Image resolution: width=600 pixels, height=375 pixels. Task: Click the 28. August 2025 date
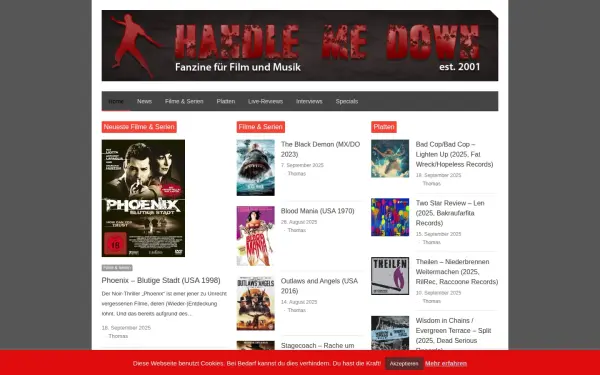(299, 222)
